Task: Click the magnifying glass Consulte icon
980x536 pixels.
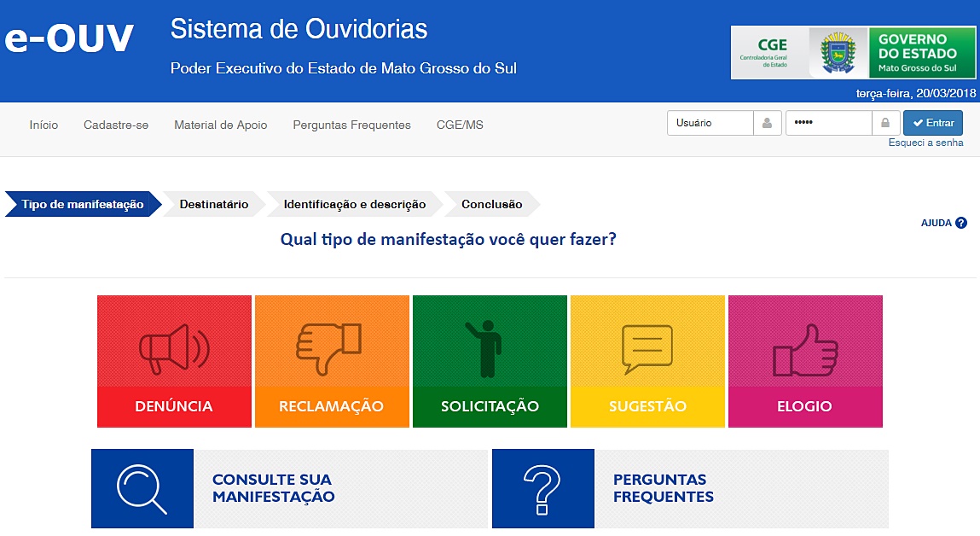Action: pyautogui.click(x=142, y=488)
